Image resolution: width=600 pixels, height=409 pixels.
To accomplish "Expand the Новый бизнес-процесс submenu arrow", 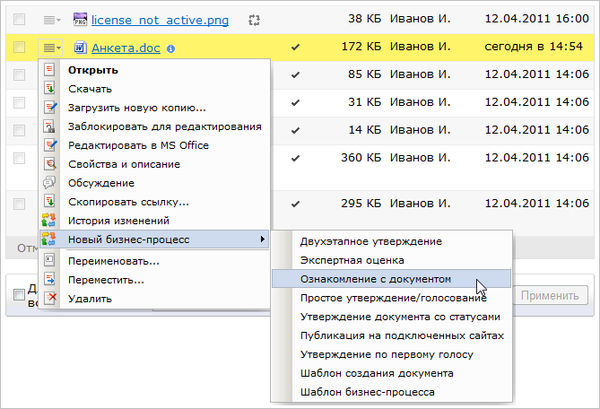I will 262,240.
